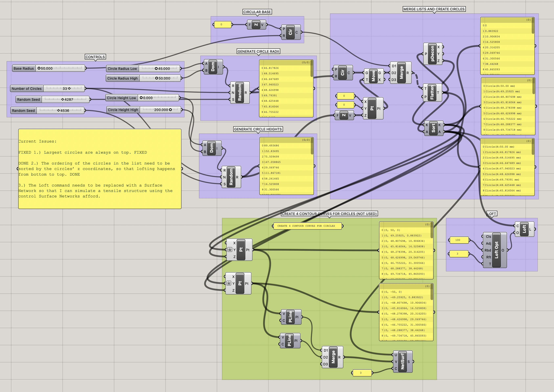Click the Merge node in green group
This screenshot has height=392, width=554.
click(x=333, y=357)
